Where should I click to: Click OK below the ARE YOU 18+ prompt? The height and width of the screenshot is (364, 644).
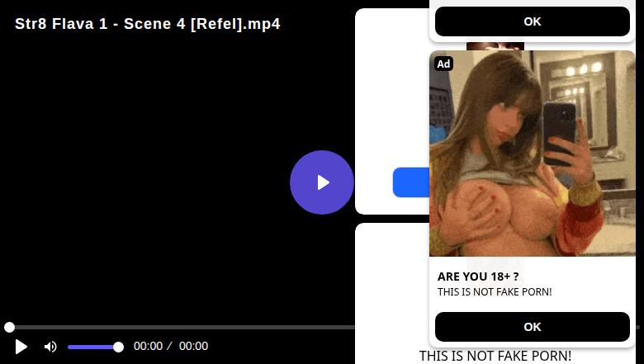(x=533, y=327)
